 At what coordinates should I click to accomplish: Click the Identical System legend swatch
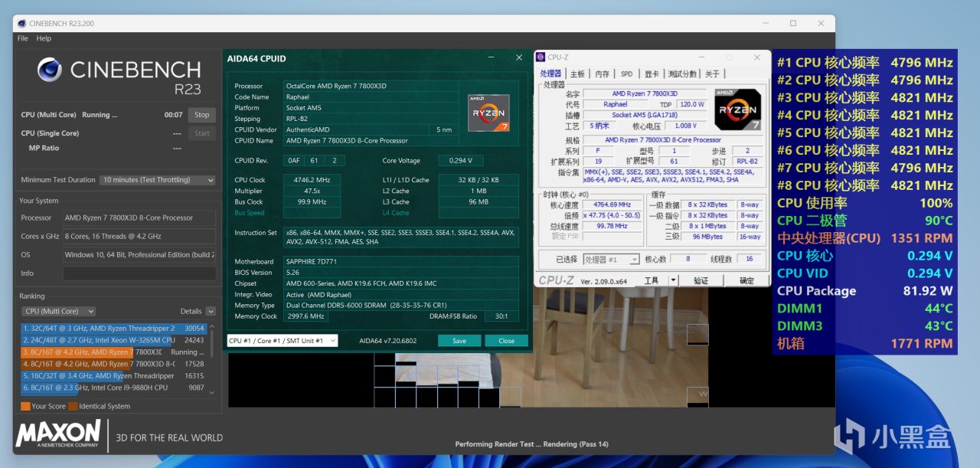tap(73, 407)
